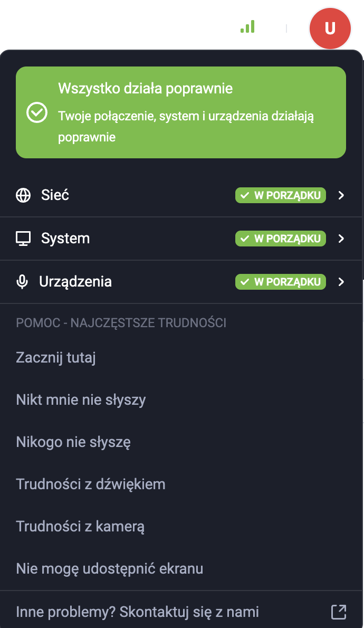Open Trudności z dźwiękiem help topic
Image resolution: width=364 pixels, height=628 pixels.
pyautogui.click(x=91, y=484)
